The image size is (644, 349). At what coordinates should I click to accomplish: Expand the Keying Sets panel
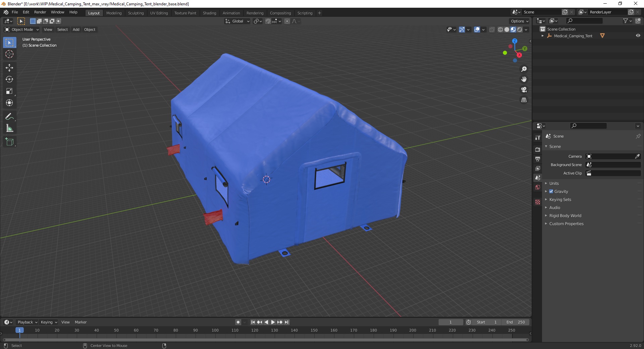point(560,199)
